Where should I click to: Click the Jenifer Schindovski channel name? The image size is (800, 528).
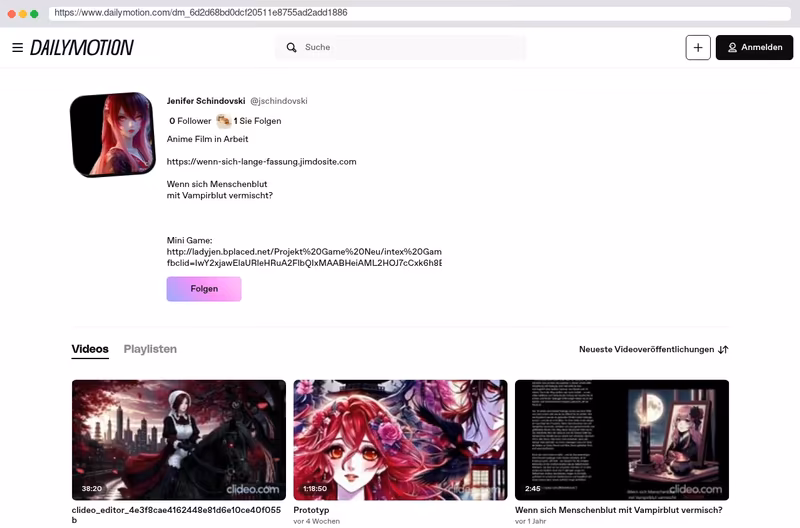point(206,101)
